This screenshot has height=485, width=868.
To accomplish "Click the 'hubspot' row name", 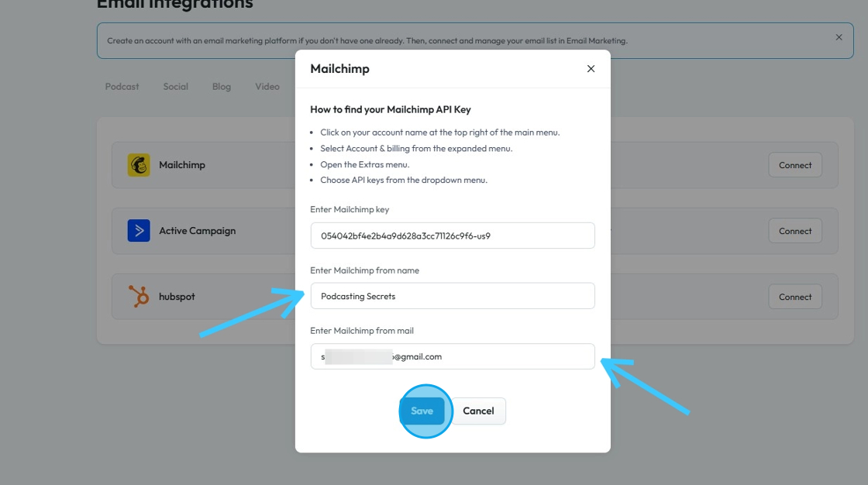I will pos(177,297).
